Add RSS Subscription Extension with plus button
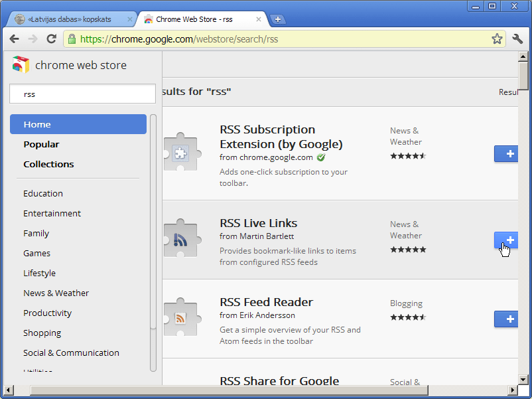Image resolution: width=532 pixels, height=399 pixels. tap(506, 154)
